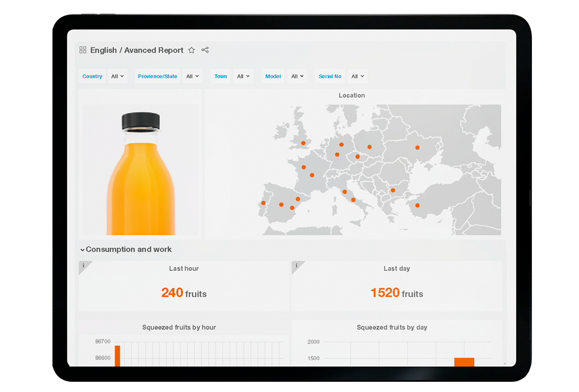Click the scroll down arrow at page bottom
This screenshot has height=392, width=579.
(x=505, y=364)
